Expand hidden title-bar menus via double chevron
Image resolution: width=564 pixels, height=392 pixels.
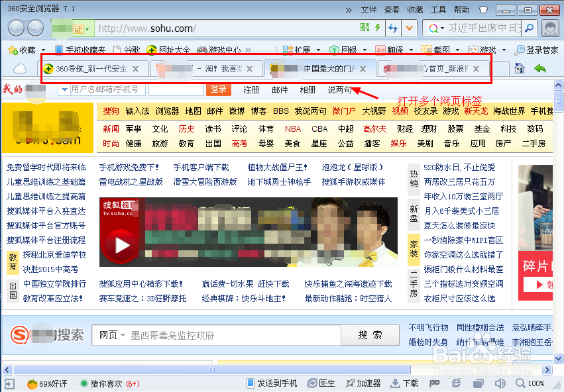[x=349, y=10]
